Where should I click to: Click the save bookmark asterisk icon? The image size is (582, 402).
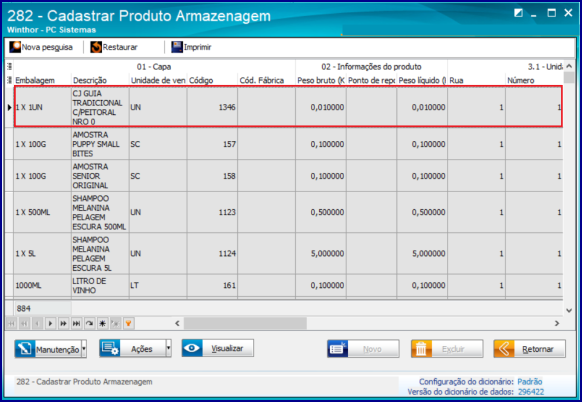(x=102, y=324)
